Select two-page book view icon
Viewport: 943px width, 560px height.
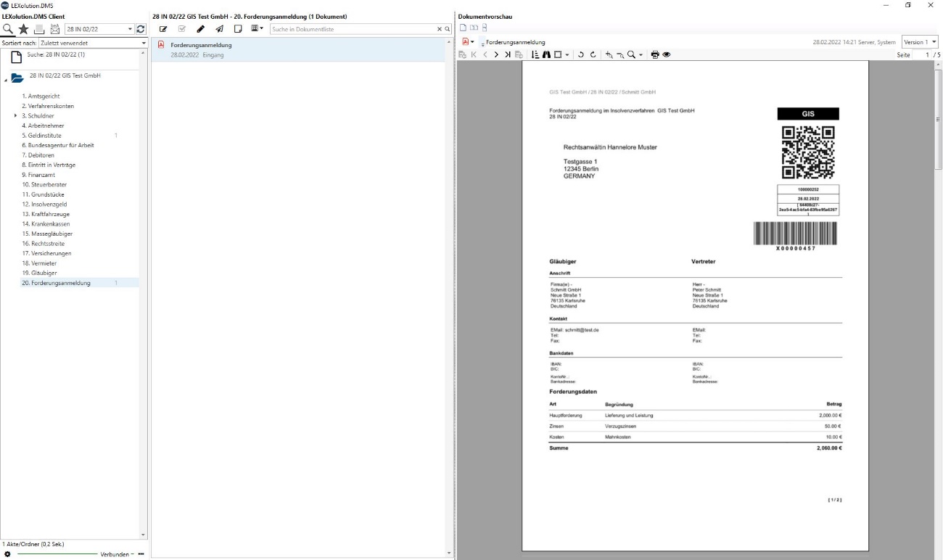[474, 28]
